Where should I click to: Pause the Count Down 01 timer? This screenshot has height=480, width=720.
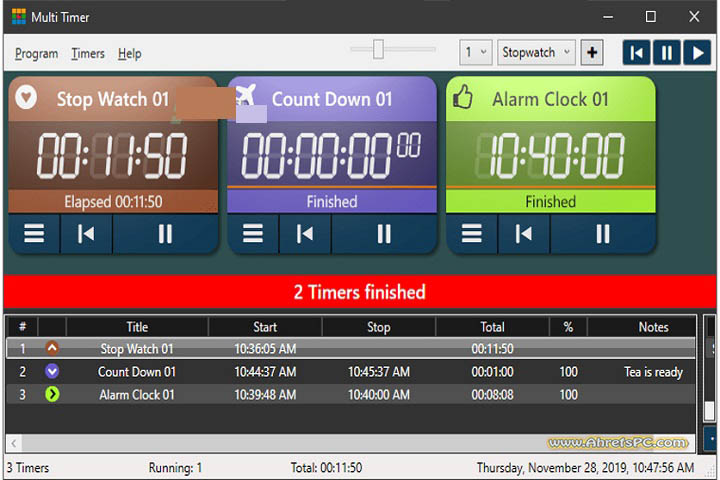tap(384, 233)
